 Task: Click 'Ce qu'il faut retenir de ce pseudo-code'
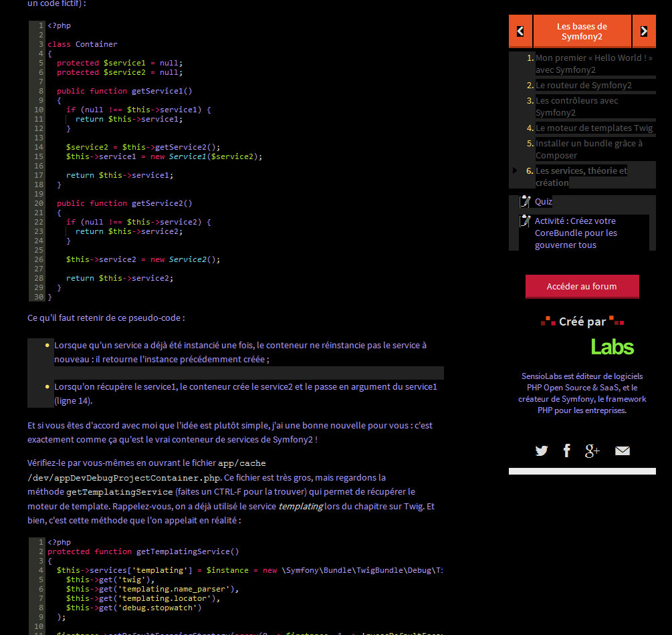coord(106,318)
